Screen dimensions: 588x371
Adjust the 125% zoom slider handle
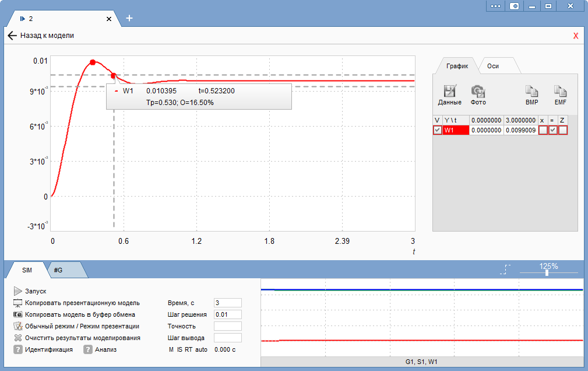[x=547, y=273]
